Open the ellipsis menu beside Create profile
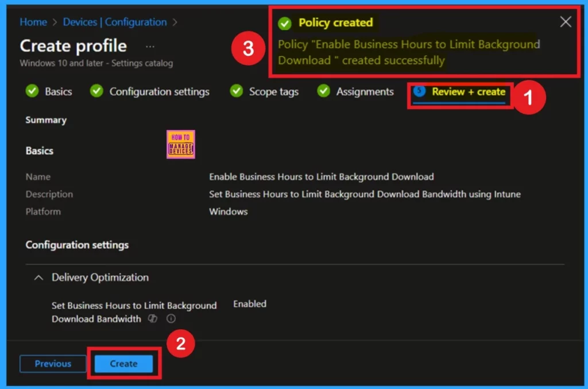 [150, 47]
